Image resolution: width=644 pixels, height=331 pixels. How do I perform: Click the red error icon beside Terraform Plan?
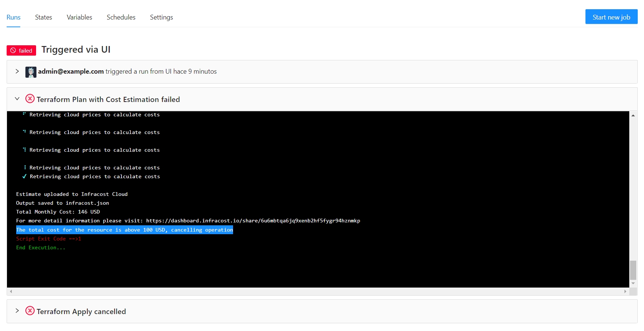pyautogui.click(x=30, y=99)
